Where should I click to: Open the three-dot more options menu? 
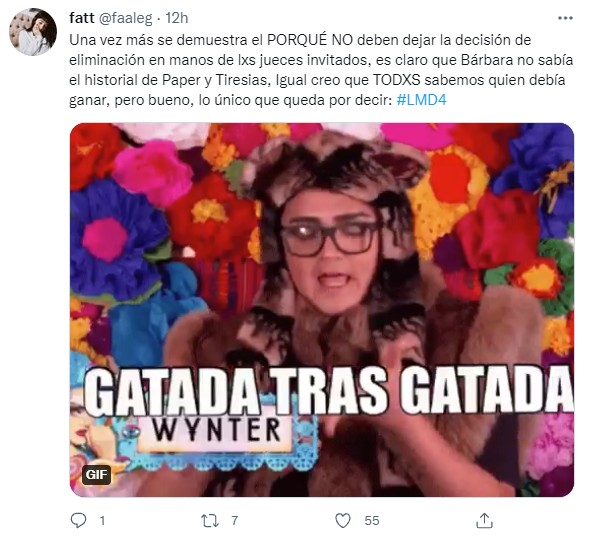[565, 18]
